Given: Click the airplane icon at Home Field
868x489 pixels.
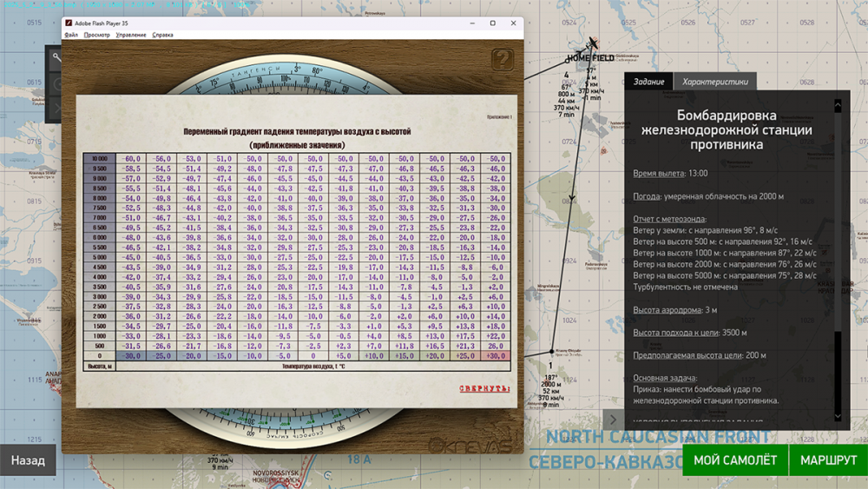Looking at the screenshot, I should tap(592, 43).
